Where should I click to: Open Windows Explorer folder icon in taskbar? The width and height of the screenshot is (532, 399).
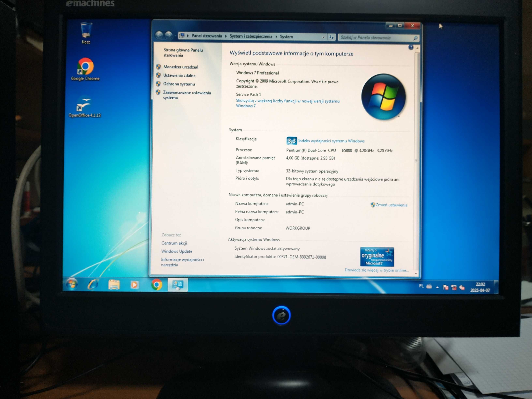(114, 285)
